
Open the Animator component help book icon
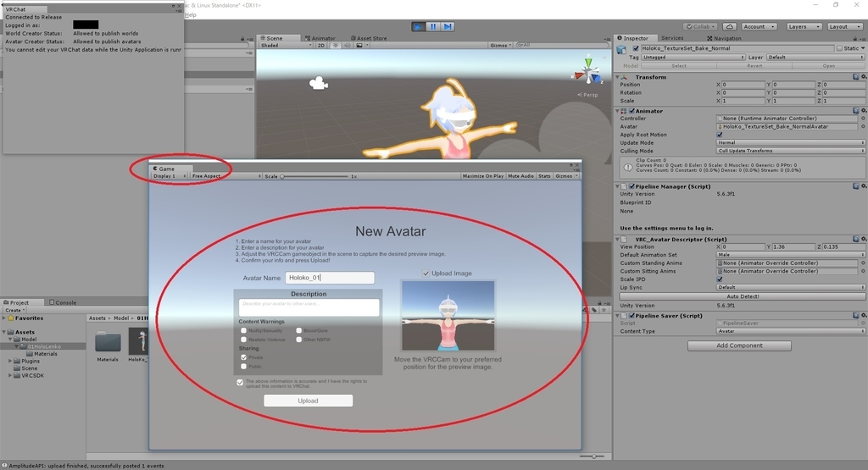pyautogui.click(x=856, y=111)
